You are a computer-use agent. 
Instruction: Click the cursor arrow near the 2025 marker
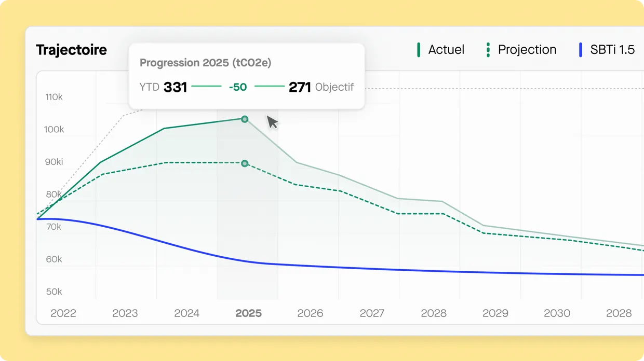272,122
